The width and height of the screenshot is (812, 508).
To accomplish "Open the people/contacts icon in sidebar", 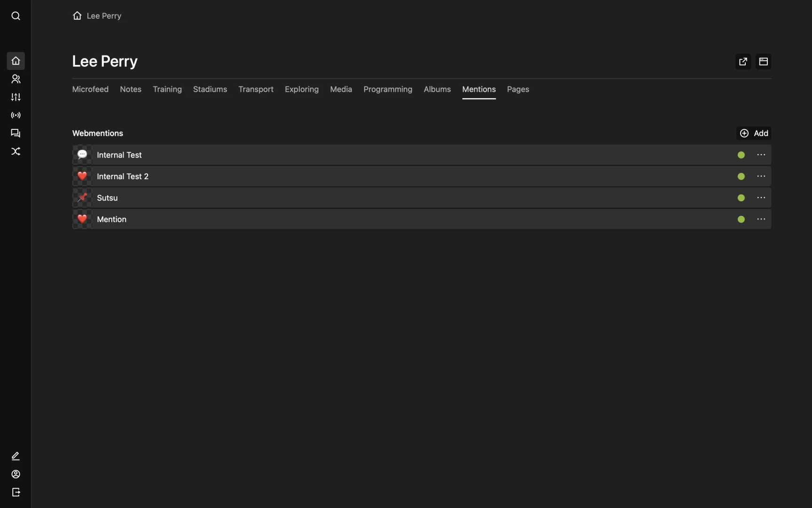I will click(16, 79).
